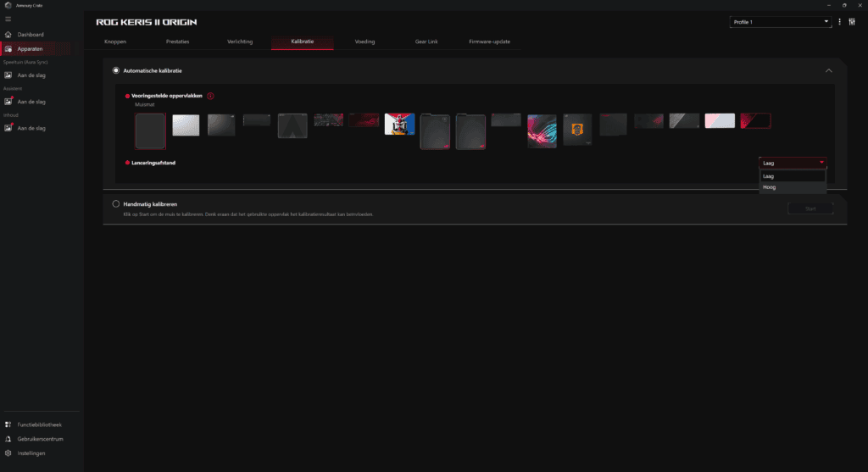
Task: Select the white mousepad thumbnail
Action: click(x=186, y=125)
